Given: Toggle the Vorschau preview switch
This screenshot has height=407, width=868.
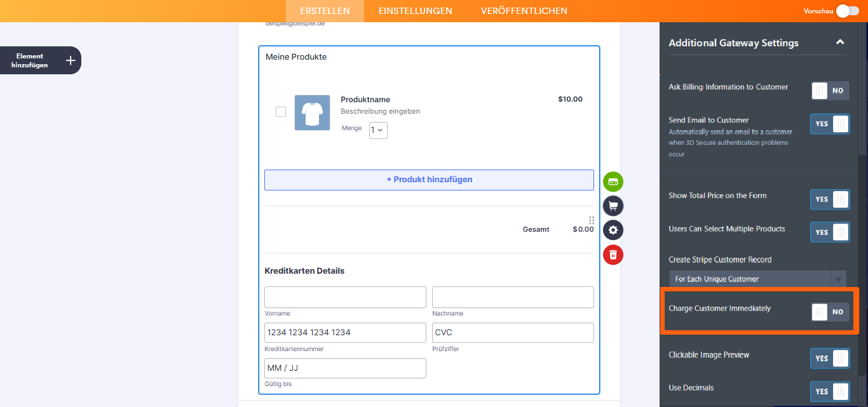Looking at the screenshot, I should pyautogui.click(x=847, y=11).
